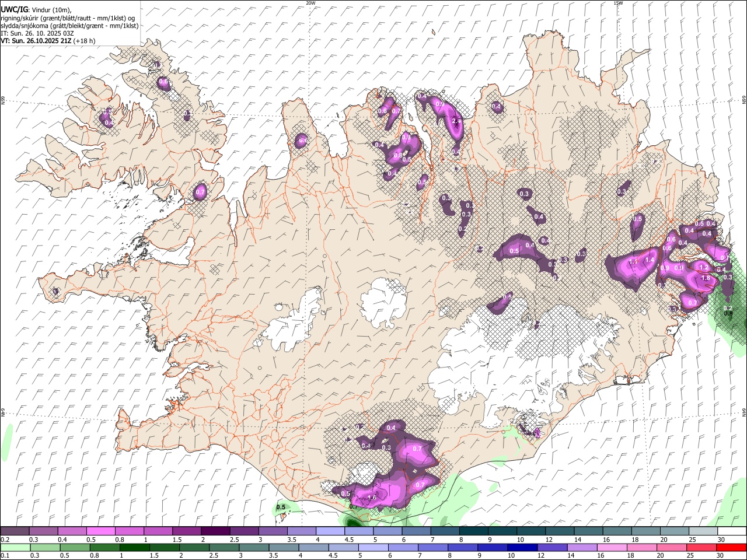Click the 'Vindur (10m),' header text
The image size is (747, 560).
pos(51,10)
